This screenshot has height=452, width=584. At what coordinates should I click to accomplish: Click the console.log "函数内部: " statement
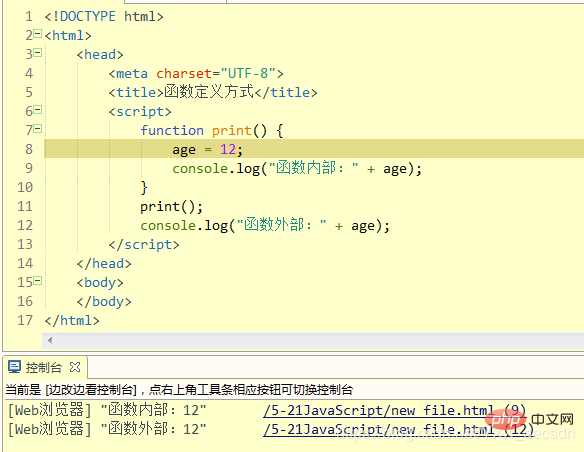click(297, 168)
